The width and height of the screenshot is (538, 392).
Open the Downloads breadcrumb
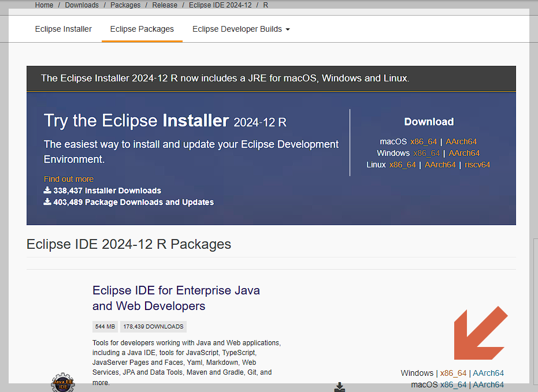[x=81, y=5]
